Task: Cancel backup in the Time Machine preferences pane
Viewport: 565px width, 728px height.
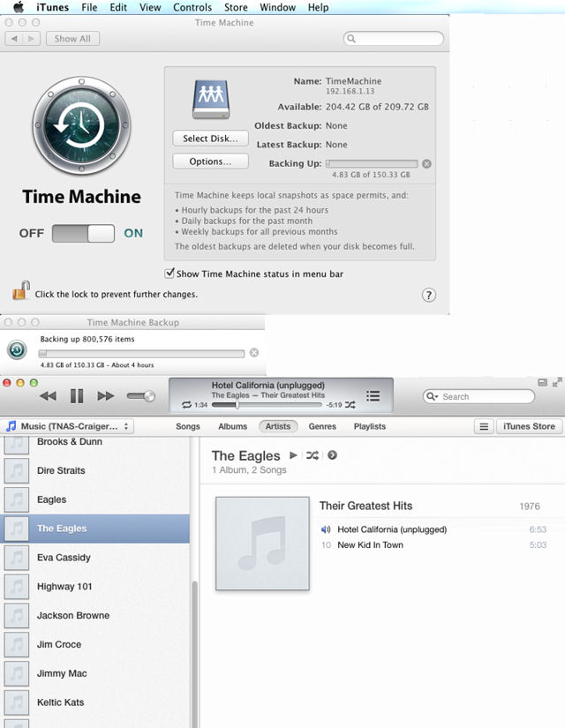Action: [426, 163]
